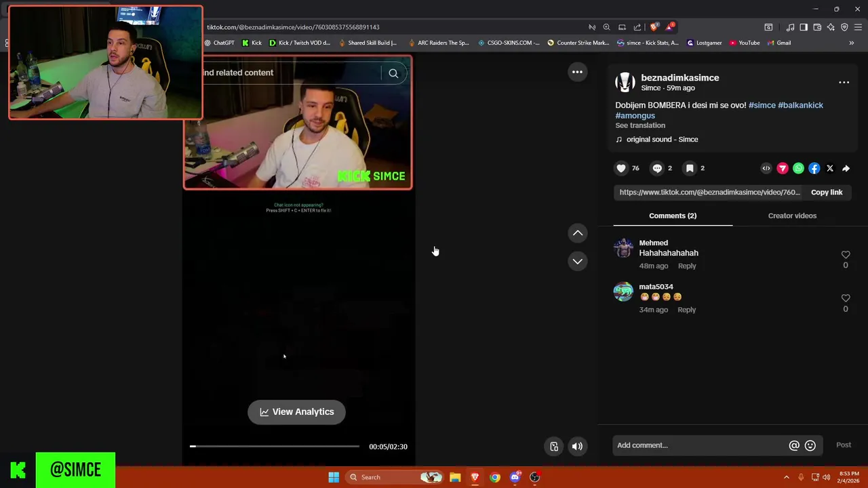Image resolution: width=868 pixels, height=488 pixels.
Task: Open the YouTube bookmark
Action: point(745,43)
